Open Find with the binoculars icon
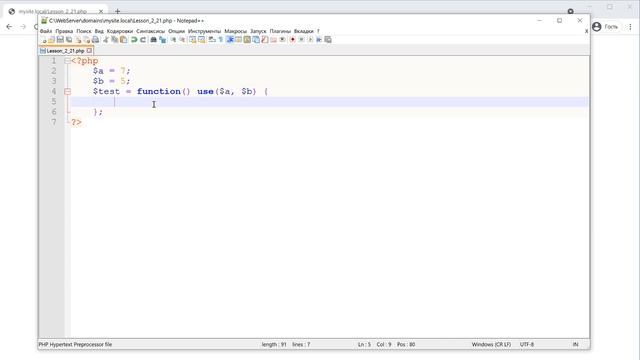Image resolution: width=640 pixels, height=360 pixels. click(153, 40)
